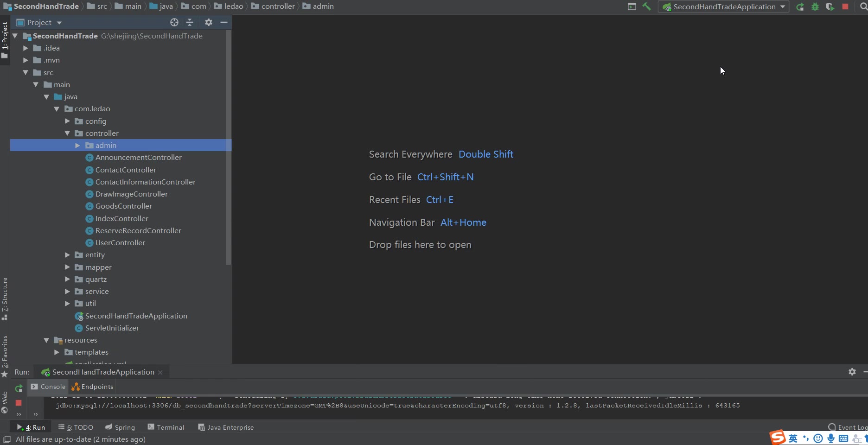Rerun the app from Run panel sidebar
Viewport: 868px width, 445px height.
pyautogui.click(x=19, y=388)
